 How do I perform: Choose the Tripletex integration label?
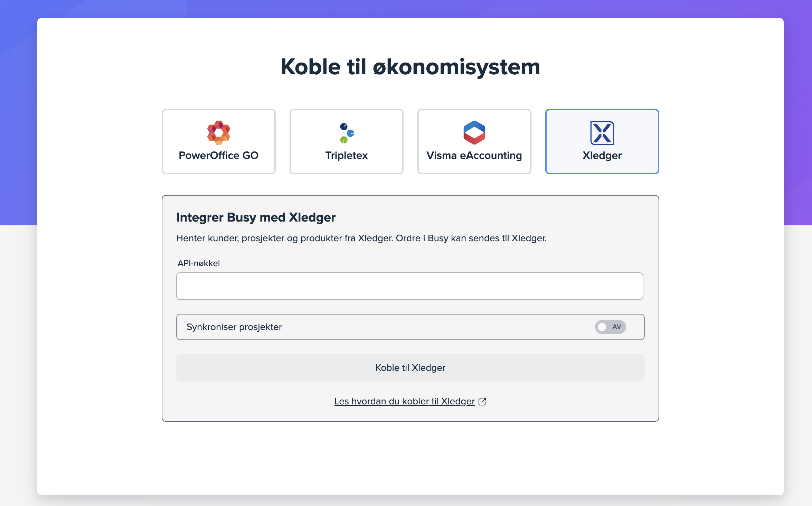coord(346,156)
